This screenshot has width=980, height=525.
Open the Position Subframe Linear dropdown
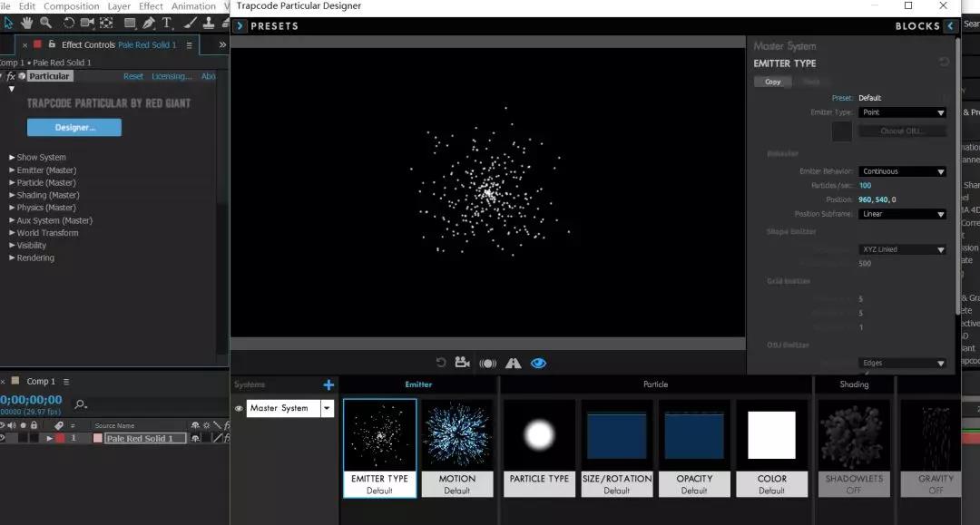click(902, 214)
